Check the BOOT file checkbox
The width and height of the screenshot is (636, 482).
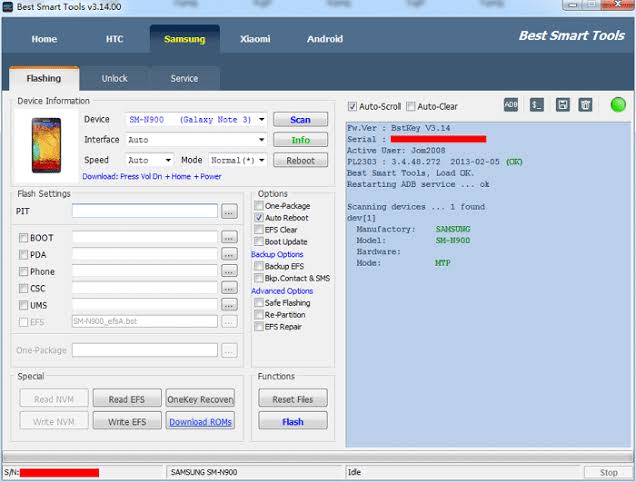click(24, 238)
